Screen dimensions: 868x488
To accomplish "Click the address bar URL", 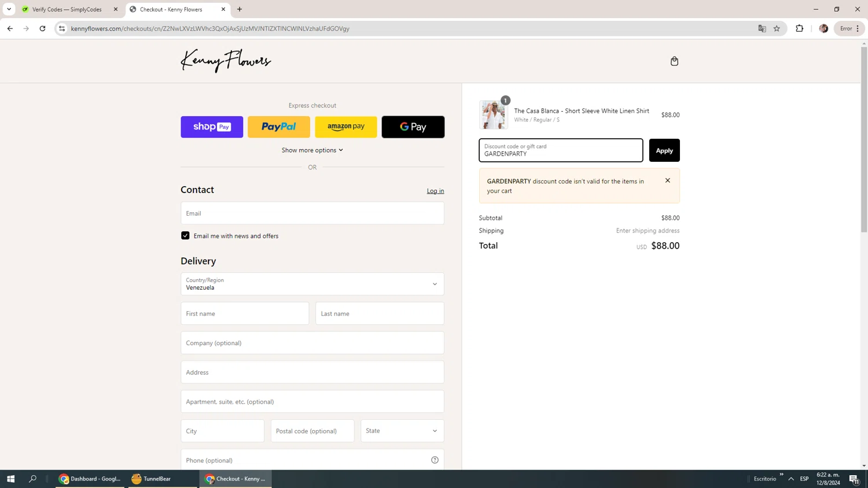I will (210, 28).
